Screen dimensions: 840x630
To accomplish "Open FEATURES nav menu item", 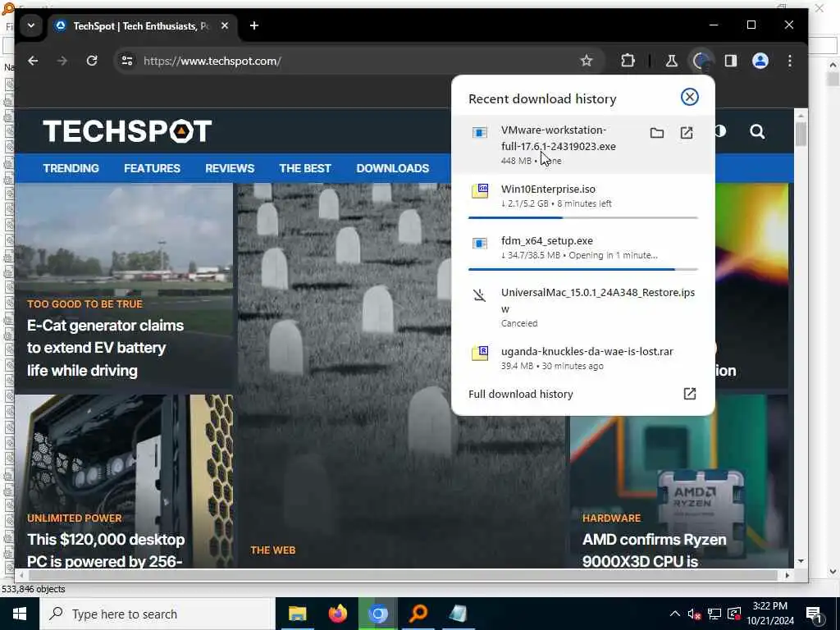I will point(152,168).
